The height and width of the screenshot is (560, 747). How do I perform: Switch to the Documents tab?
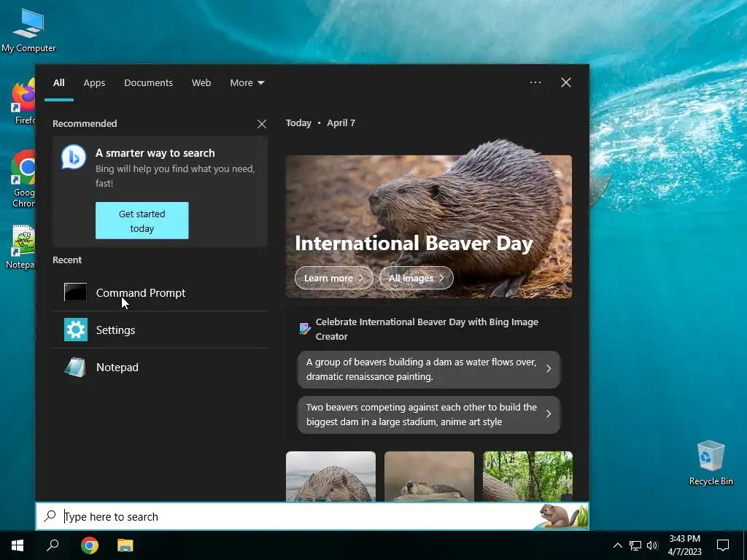148,83
